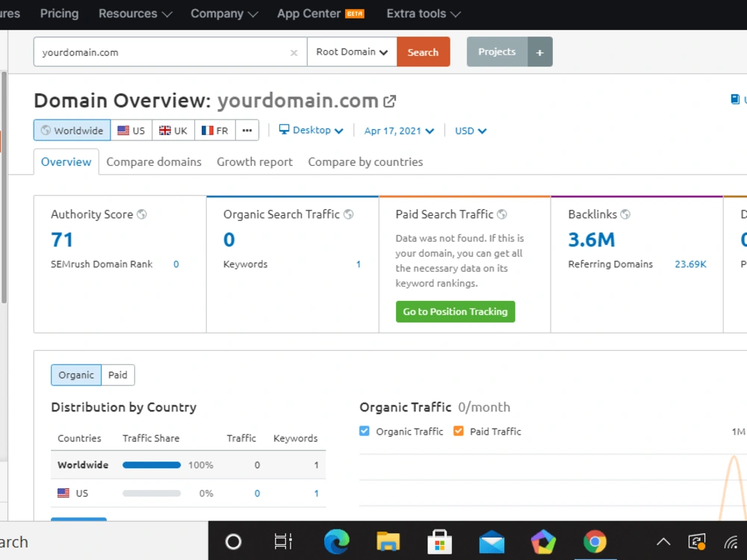Switch to the Compare by countries tab
The image size is (747, 560).
[x=365, y=162]
